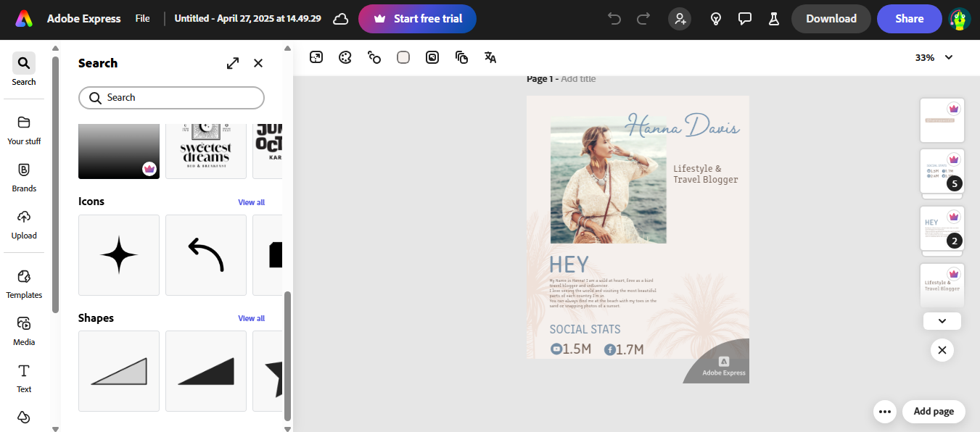Viewport: 980px width, 432px height.
Task: Select the four-point sparkle star icon
Action: pos(119,255)
